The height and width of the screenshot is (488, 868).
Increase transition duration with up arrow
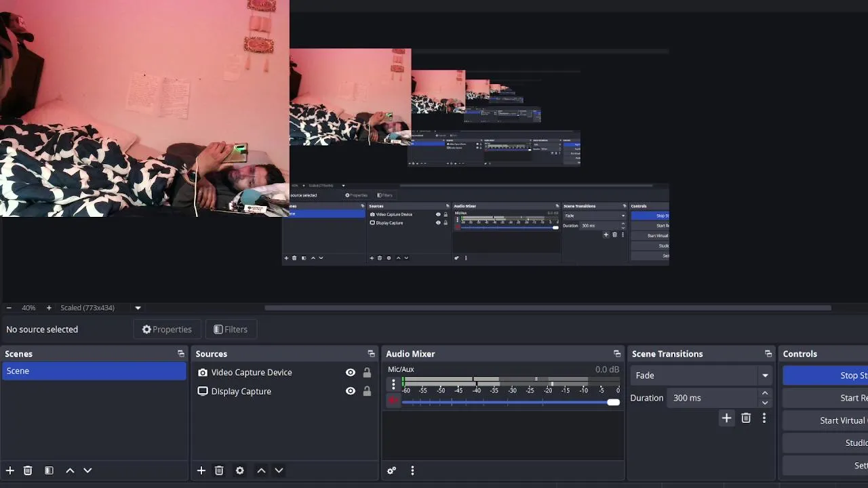[765, 393]
